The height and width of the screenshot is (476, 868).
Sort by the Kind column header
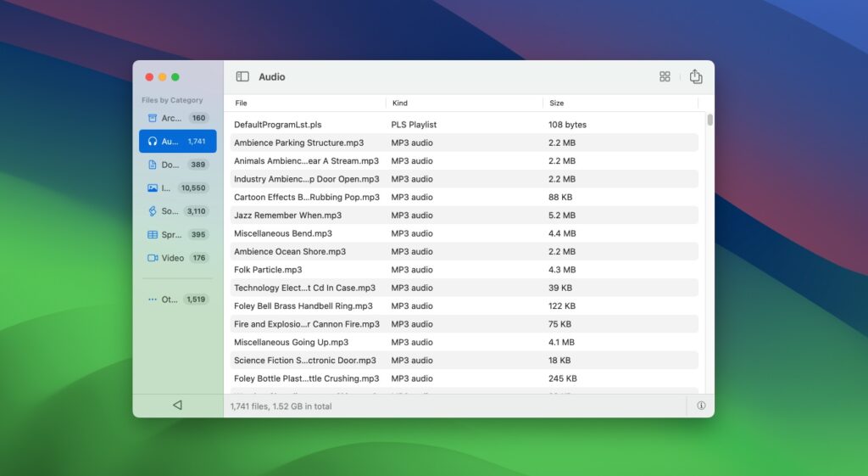coord(400,103)
